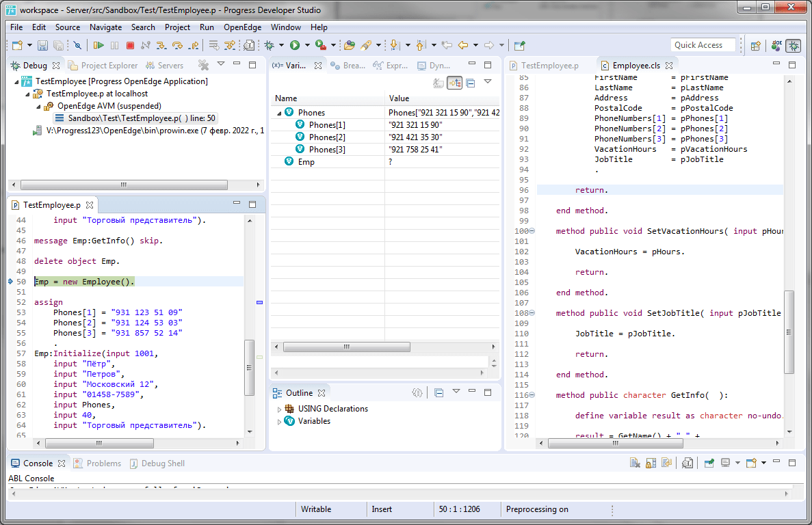Image resolution: width=812 pixels, height=525 pixels.
Task: Click the Quick Access search field
Action: point(703,46)
